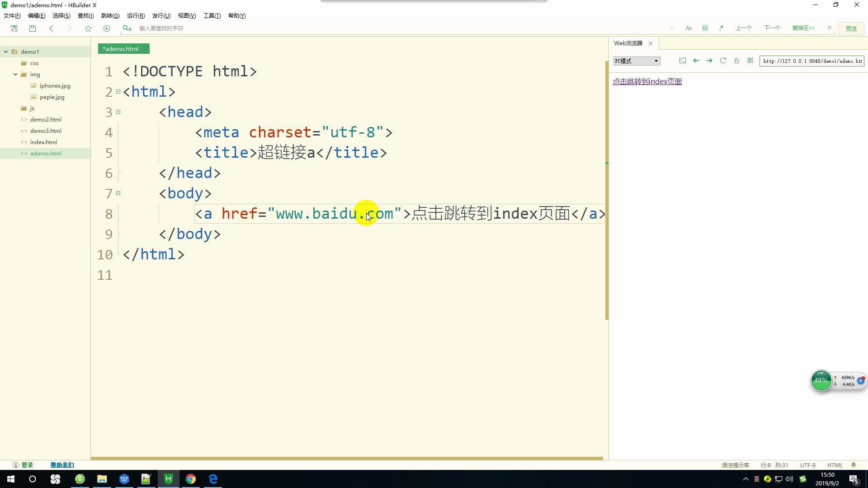868x488 pixels.
Task: Click the run play icon in toolbar
Action: pos(107,28)
